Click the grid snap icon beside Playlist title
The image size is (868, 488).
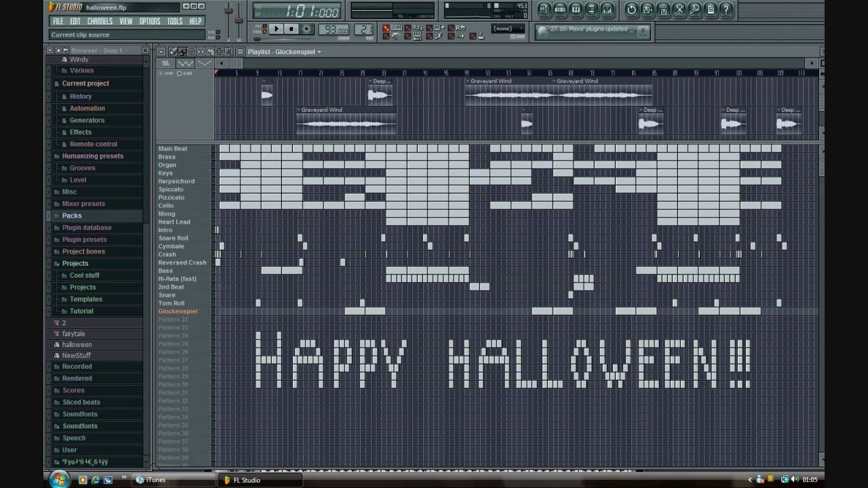click(x=240, y=52)
